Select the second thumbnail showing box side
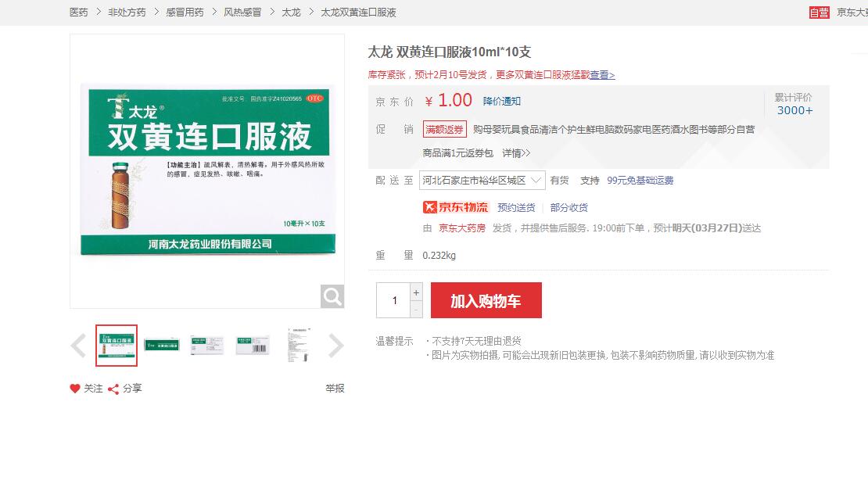 click(162, 346)
